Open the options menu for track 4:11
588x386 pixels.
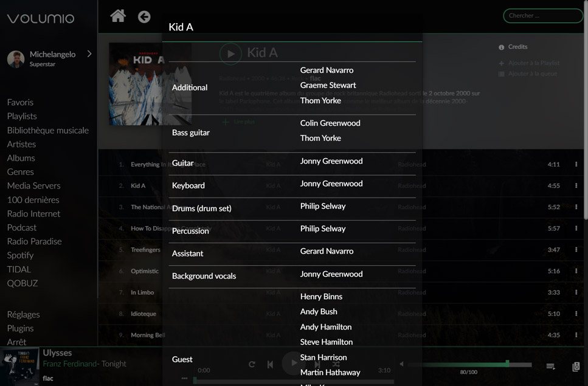point(576,164)
